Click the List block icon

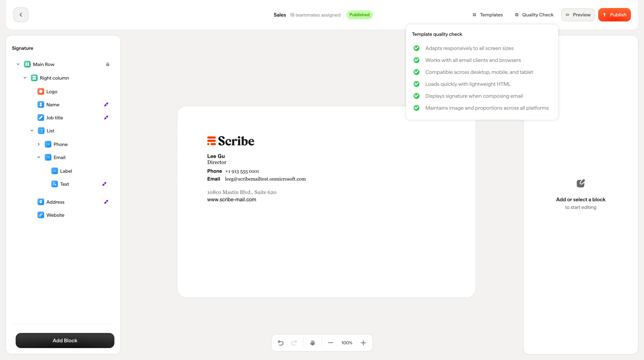pos(41,131)
